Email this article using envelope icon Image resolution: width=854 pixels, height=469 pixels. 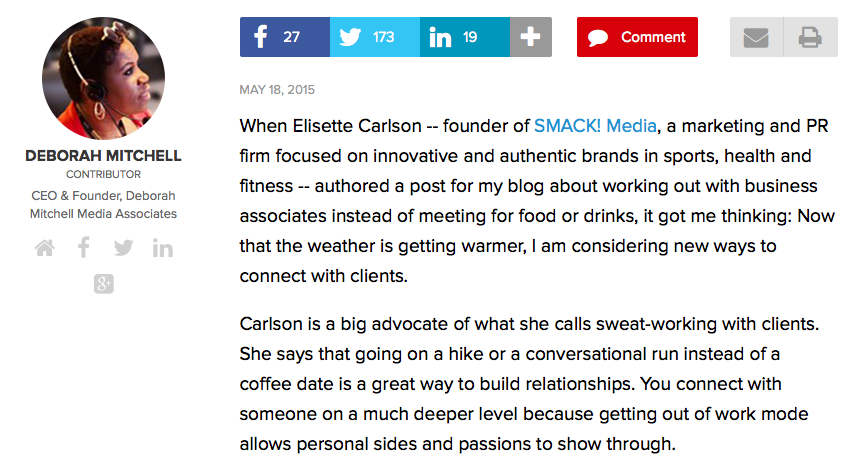pyautogui.click(x=756, y=37)
